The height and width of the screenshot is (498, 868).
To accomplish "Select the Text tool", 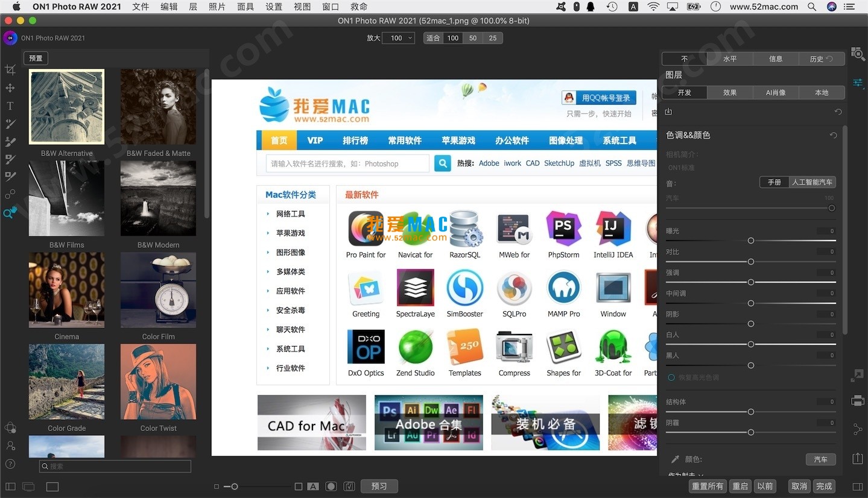I will pyautogui.click(x=10, y=106).
